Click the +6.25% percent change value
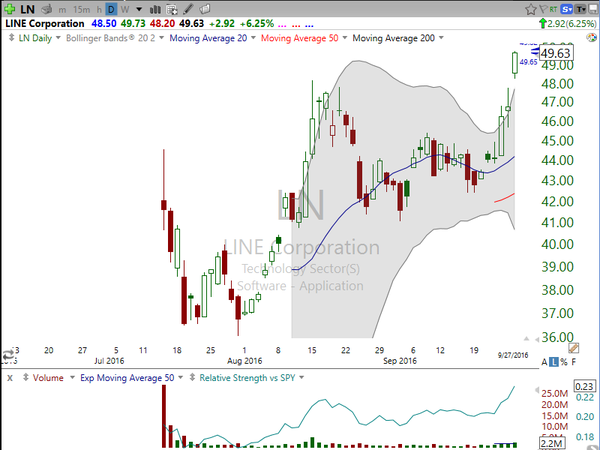This screenshot has width=600, height=450. coord(257,24)
